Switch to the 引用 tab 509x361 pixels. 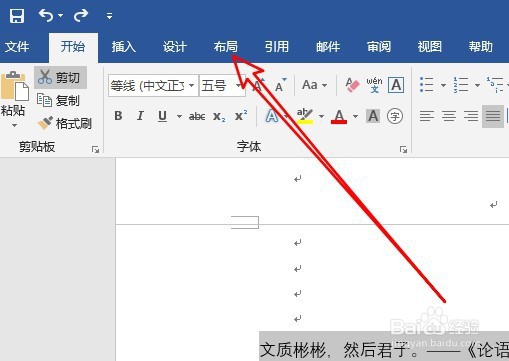point(277,47)
